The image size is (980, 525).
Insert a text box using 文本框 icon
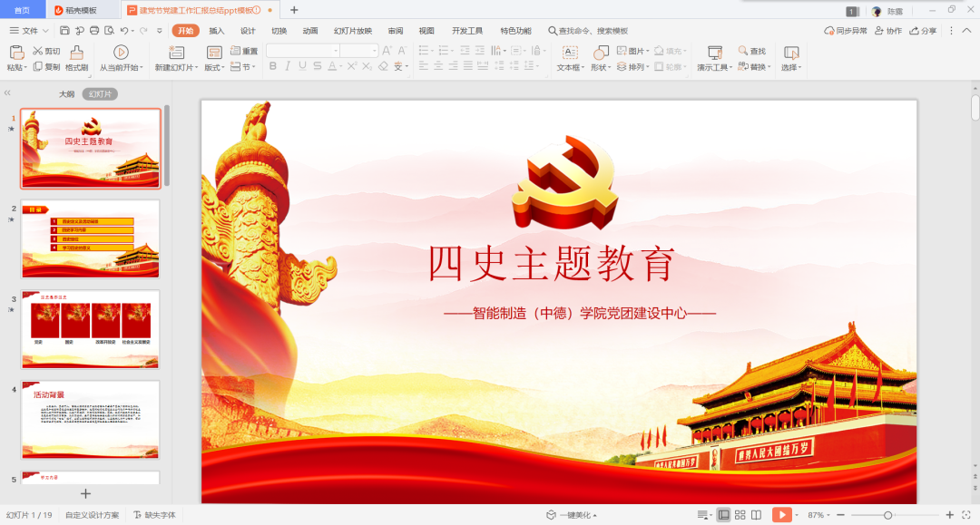[x=570, y=53]
